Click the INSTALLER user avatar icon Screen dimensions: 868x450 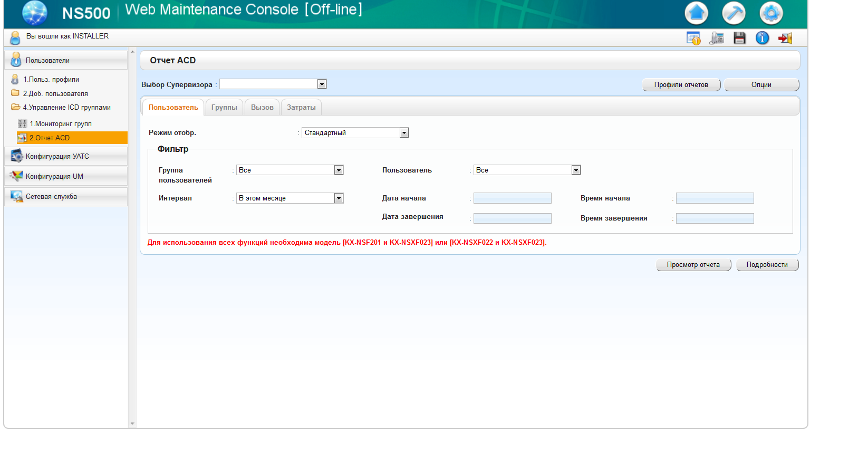pos(15,38)
